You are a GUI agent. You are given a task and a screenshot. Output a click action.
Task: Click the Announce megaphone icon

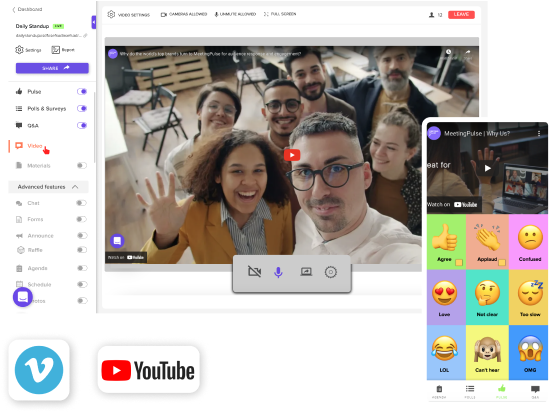[x=19, y=236]
